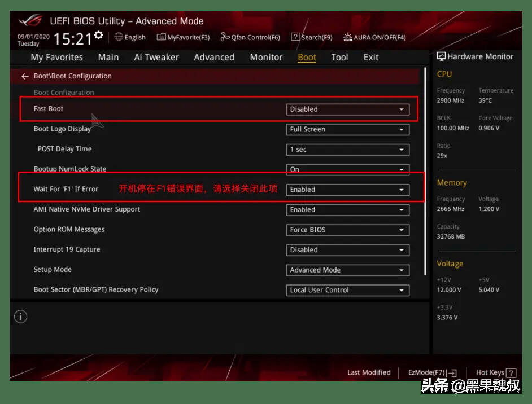Screen dimensions: 532x404
Task: Select the Option ROM Messages label
Action: (69, 229)
